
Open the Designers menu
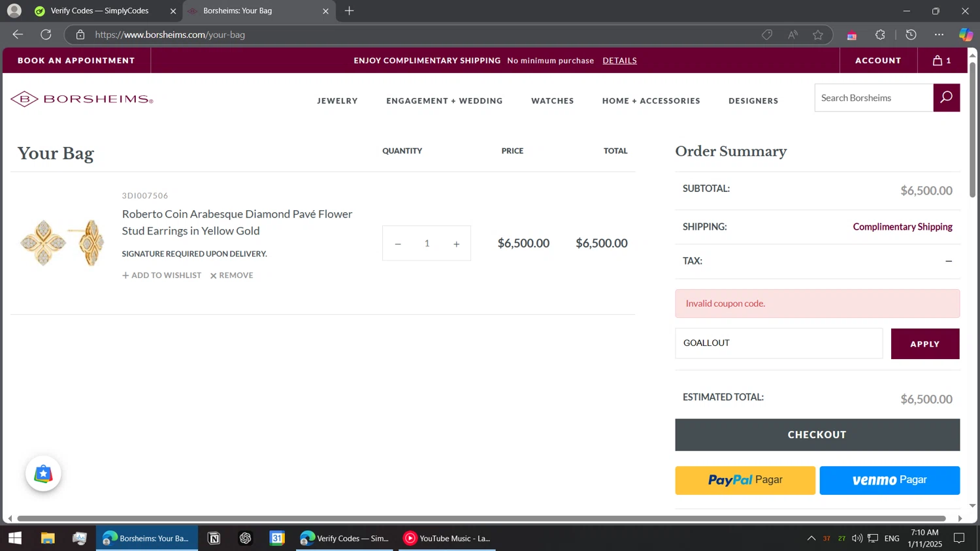coord(753,101)
